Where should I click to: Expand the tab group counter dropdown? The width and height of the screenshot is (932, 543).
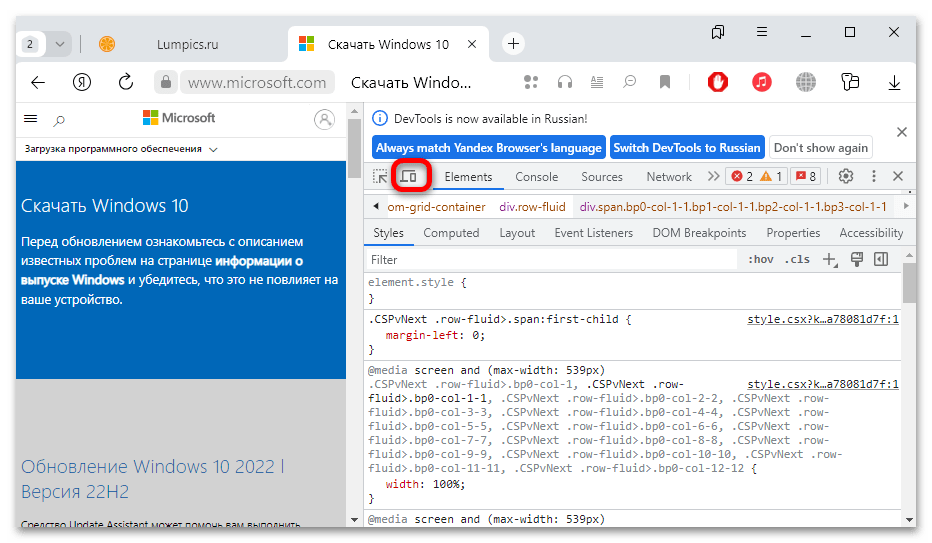point(59,44)
